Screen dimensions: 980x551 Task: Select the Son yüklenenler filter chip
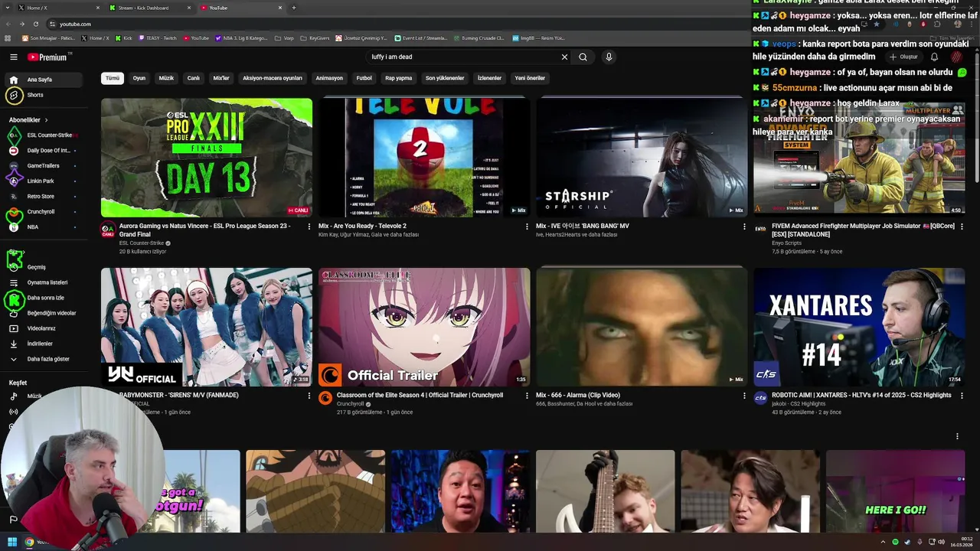coord(445,78)
